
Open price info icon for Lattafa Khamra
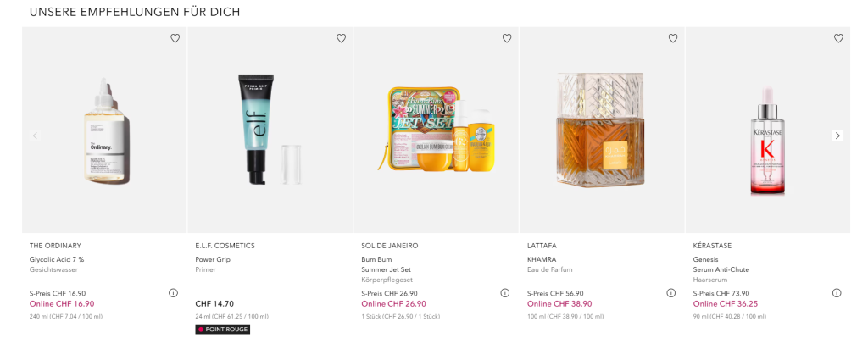[671, 292]
